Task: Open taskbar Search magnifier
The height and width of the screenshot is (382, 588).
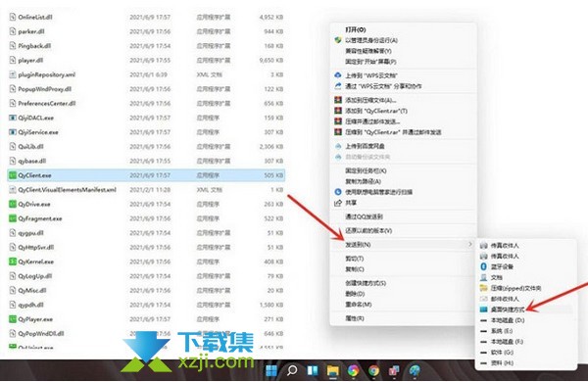Action: click(x=292, y=371)
